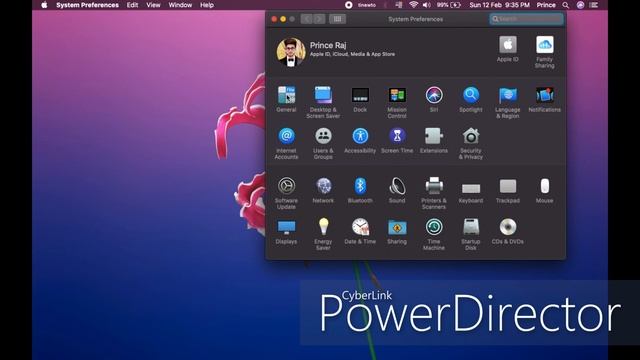Click the Wi-Fi status icon
Image resolution: width=640 pixels, height=360 pixels.
tap(413, 5)
